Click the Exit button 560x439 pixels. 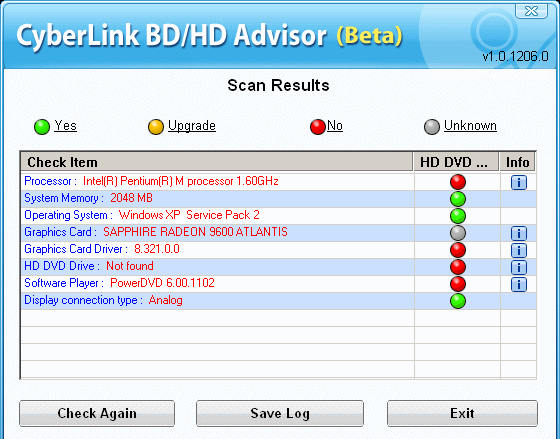pyautogui.click(x=462, y=413)
